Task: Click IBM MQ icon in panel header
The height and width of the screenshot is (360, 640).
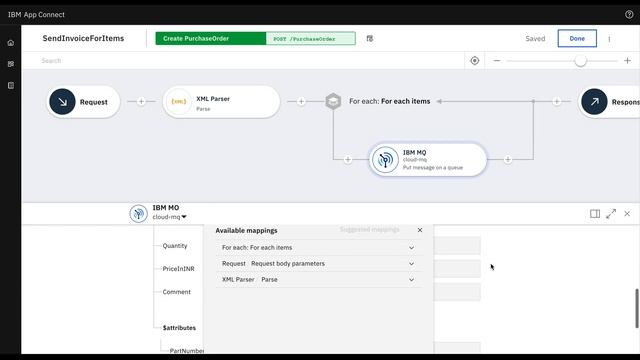Action: pyautogui.click(x=138, y=213)
